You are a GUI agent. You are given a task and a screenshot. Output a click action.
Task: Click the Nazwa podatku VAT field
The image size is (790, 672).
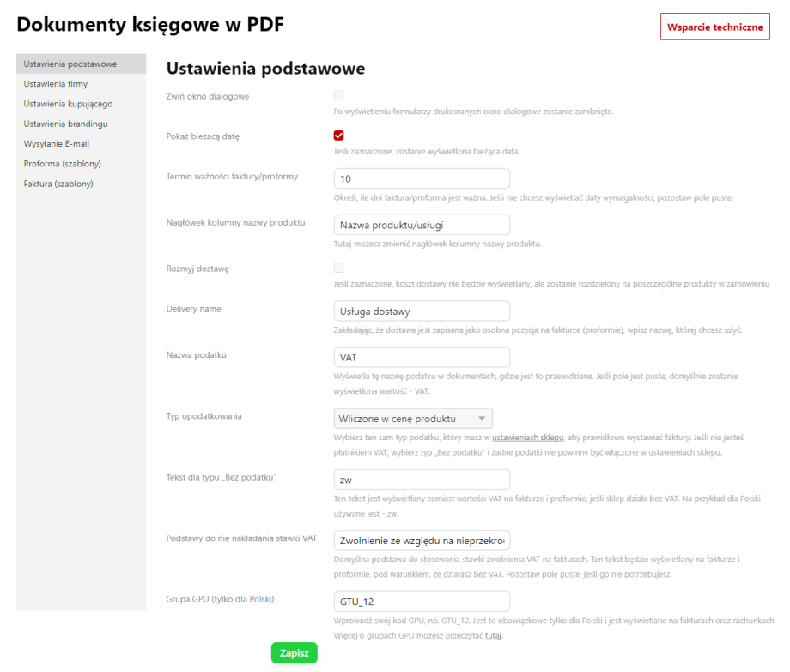tap(422, 357)
